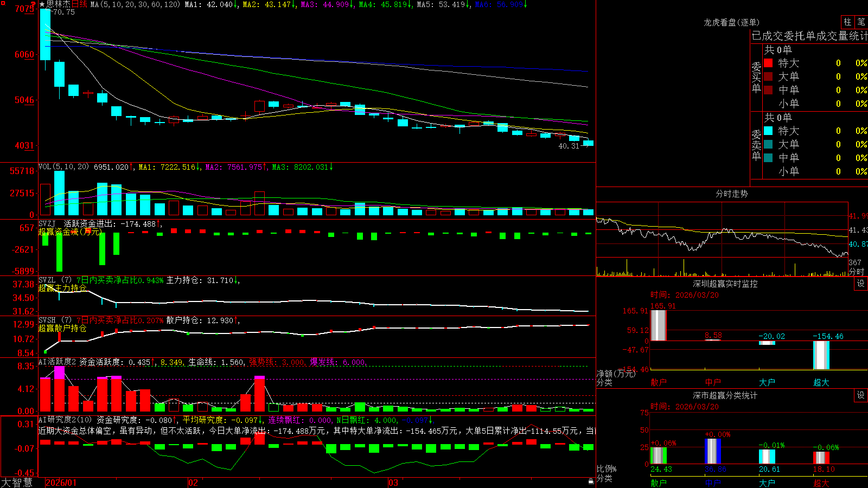The height and width of the screenshot is (488, 868).
Task: Click the 70.75 high price label on chart
Action: 64,12
